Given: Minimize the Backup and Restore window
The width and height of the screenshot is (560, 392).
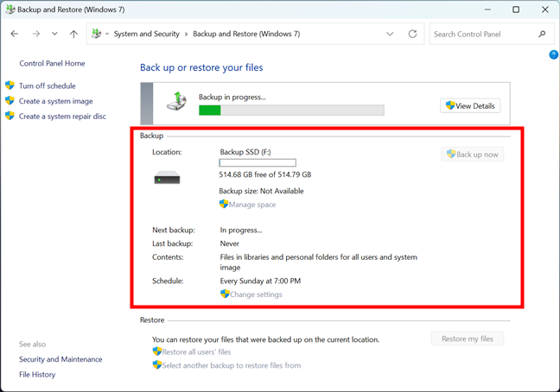Looking at the screenshot, I should 487,9.
